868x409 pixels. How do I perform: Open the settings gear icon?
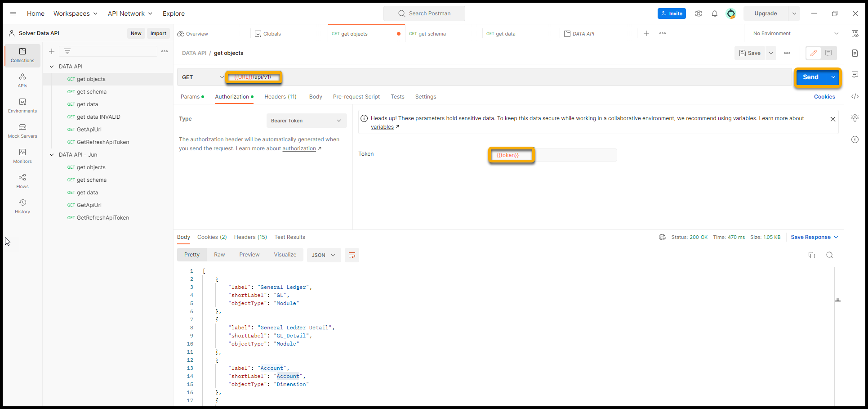pyautogui.click(x=698, y=13)
